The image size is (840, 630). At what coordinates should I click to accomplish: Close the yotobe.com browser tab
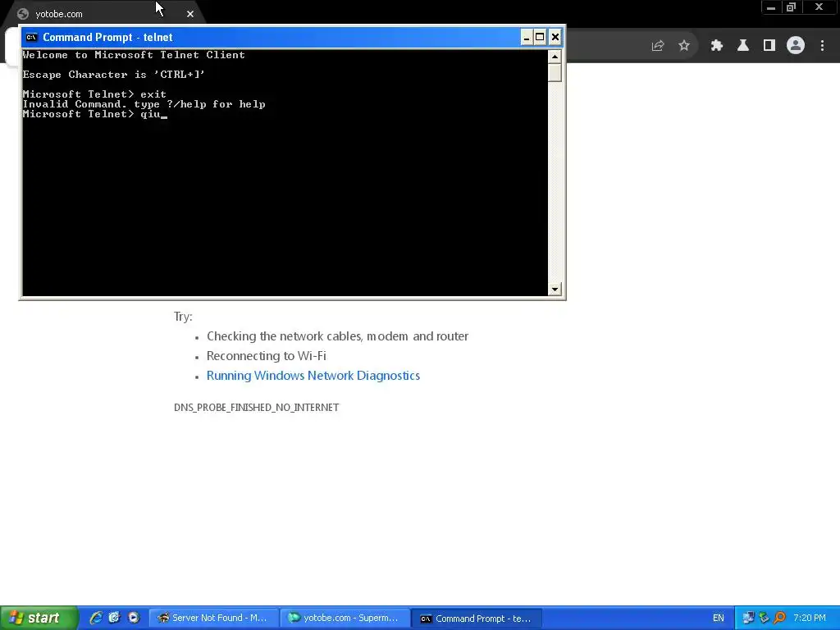tap(190, 14)
